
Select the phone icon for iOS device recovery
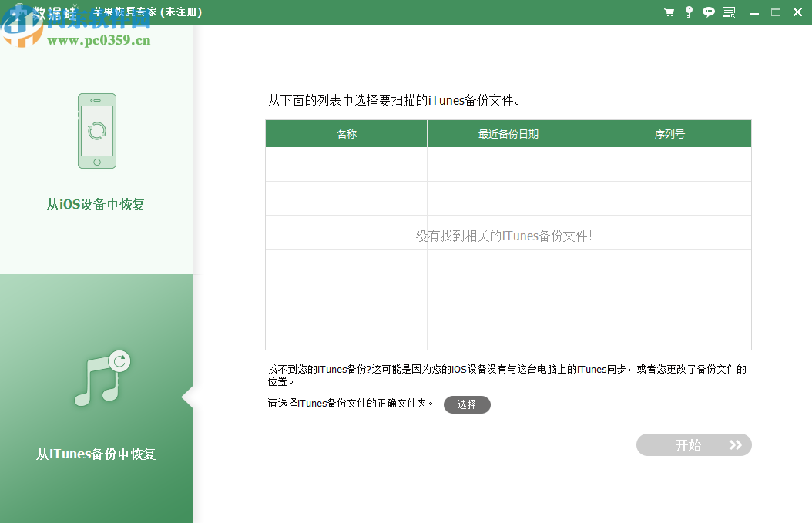point(96,131)
